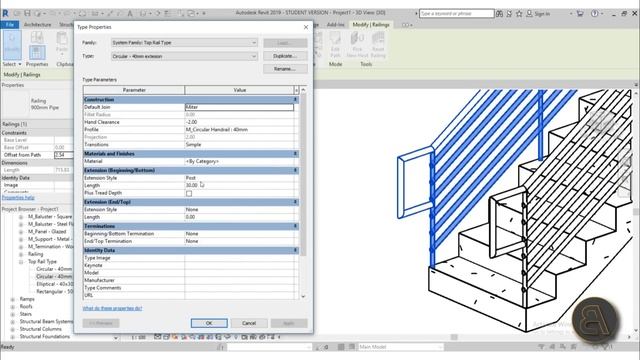Click the Hand Clearance value -2.00
640x360 pixels.
pos(239,122)
